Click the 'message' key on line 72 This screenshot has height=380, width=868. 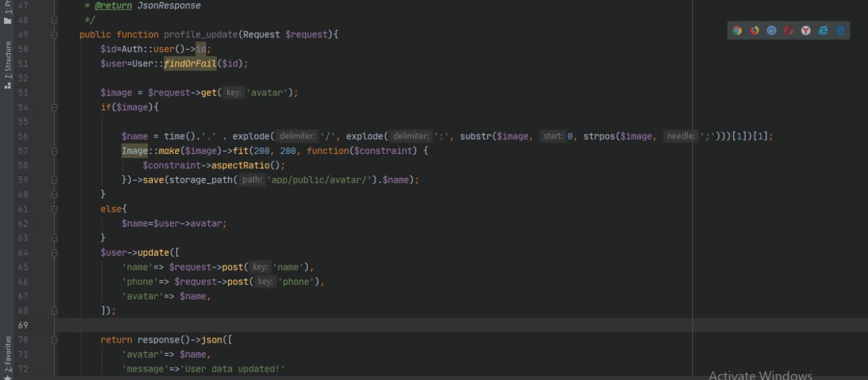(x=145, y=369)
